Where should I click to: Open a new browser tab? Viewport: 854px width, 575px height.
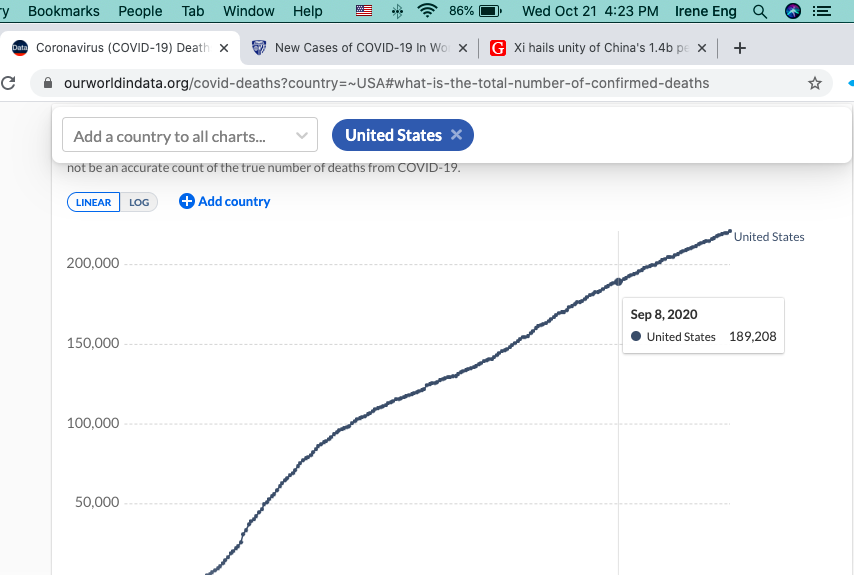tap(740, 48)
